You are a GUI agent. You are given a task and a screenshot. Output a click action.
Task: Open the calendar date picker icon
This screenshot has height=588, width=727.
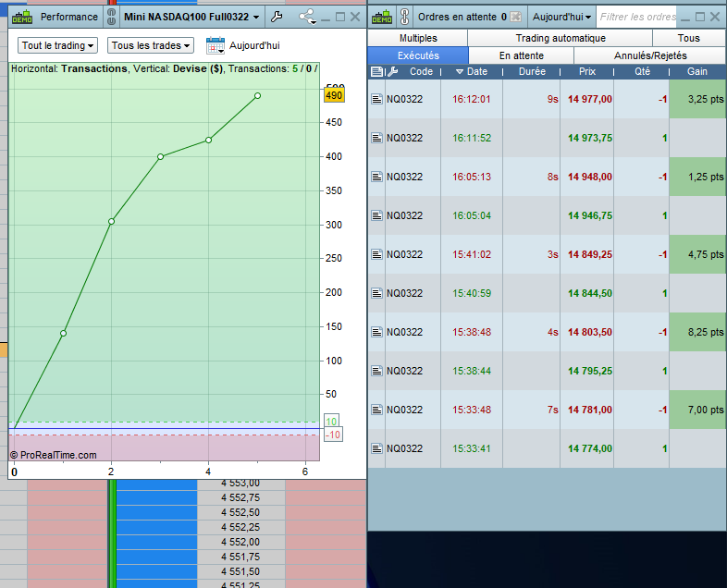click(x=216, y=45)
